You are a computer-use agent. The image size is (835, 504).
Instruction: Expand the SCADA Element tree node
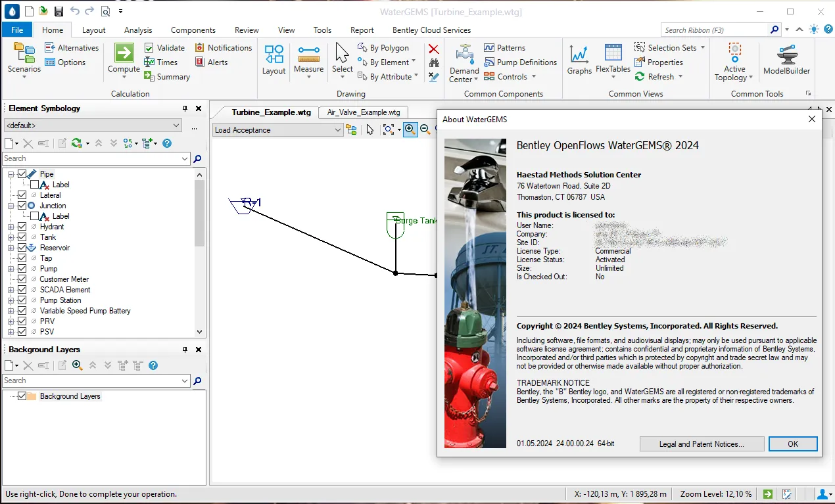[x=11, y=290]
